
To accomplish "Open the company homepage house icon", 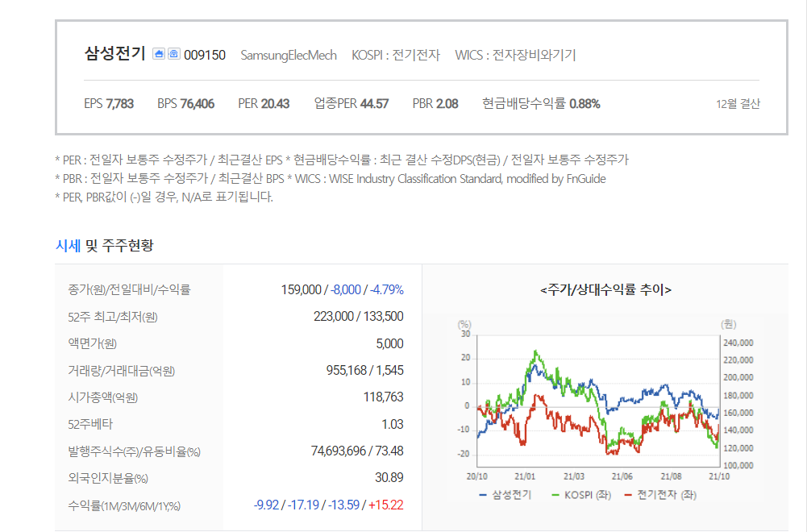I will (x=159, y=54).
